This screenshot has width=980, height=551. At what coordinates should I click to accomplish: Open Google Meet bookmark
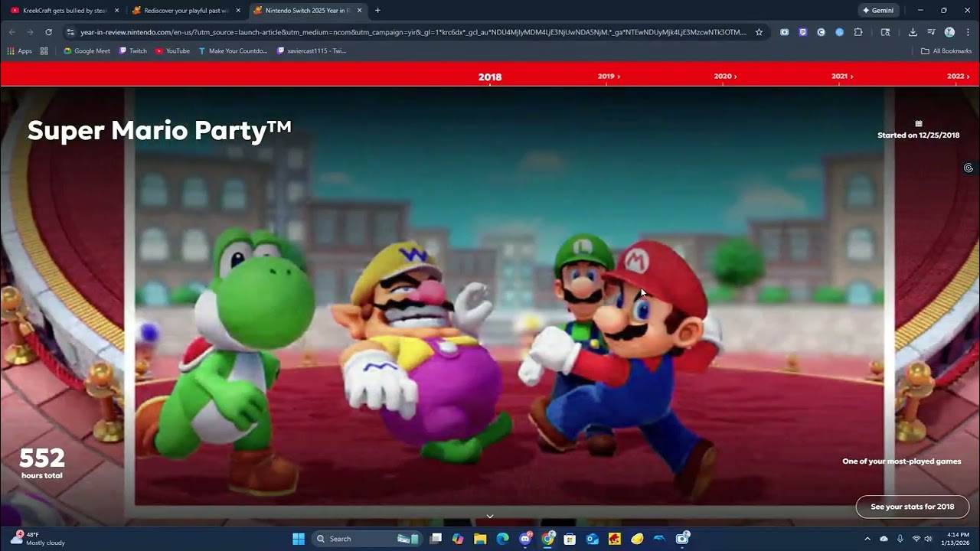87,51
